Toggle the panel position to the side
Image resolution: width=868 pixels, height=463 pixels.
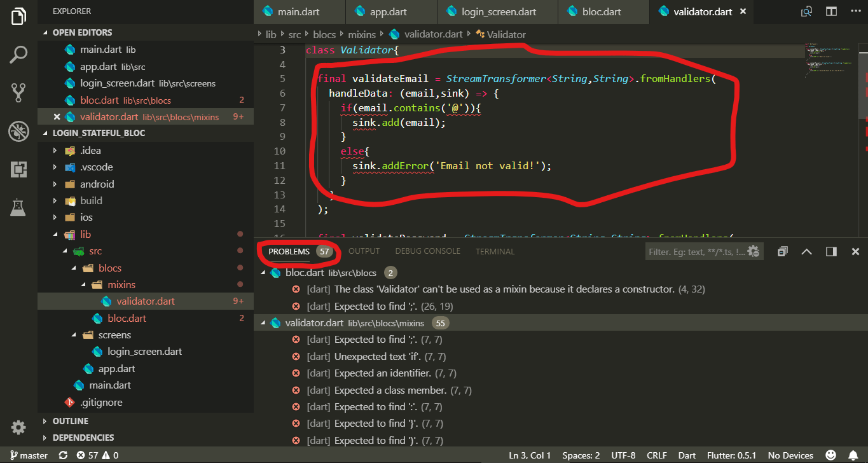pos(831,252)
